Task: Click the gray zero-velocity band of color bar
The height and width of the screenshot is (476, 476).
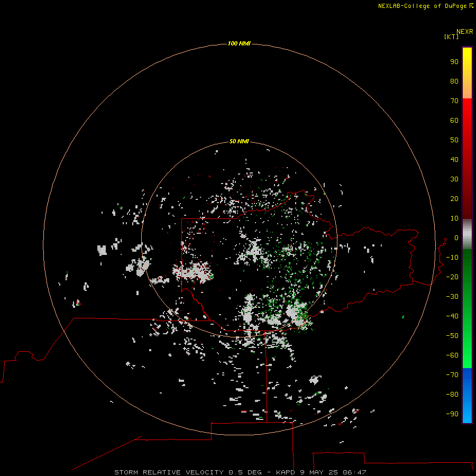Action: pyautogui.click(x=467, y=234)
